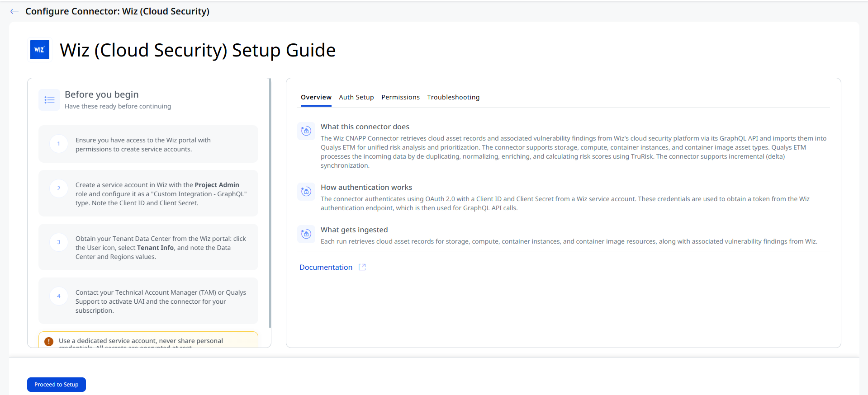The width and height of the screenshot is (868, 395).
Task: Click Have these ready before continuing text
Action: click(x=118, y=106)
